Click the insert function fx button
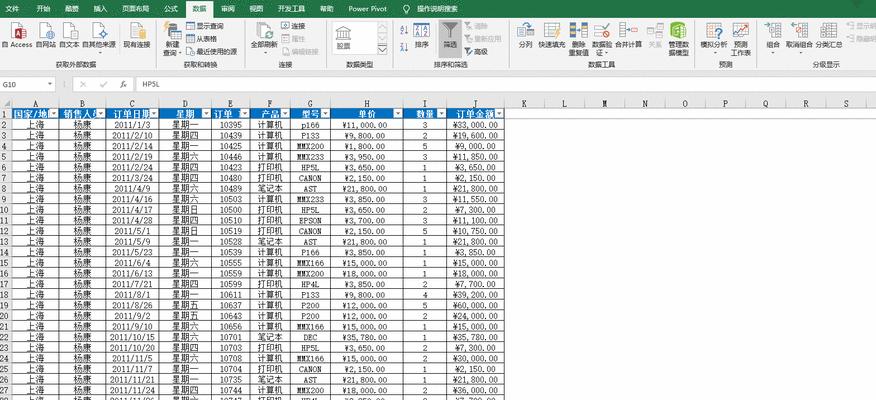876x400 pixels. point(123,84)
